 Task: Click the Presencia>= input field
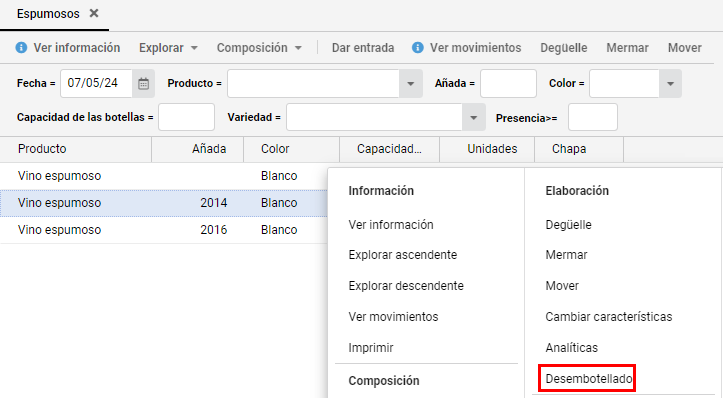click(x=593, y=117)
